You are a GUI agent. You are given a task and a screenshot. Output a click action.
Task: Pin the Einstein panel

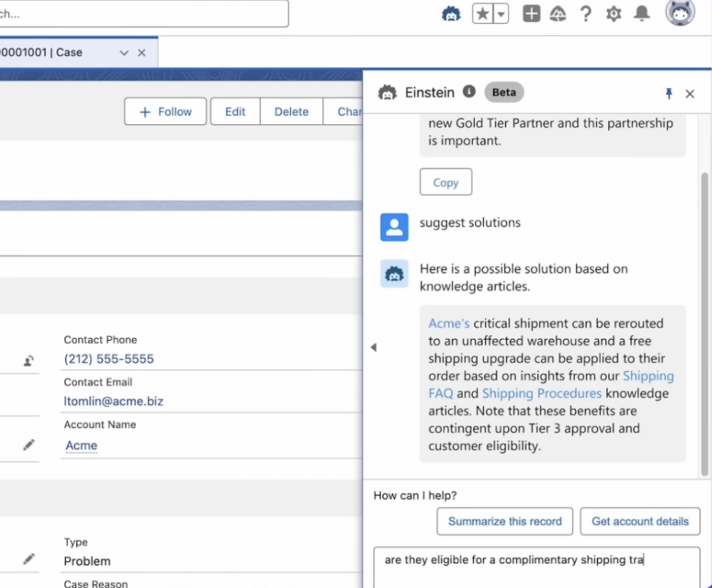coord(669,94)
